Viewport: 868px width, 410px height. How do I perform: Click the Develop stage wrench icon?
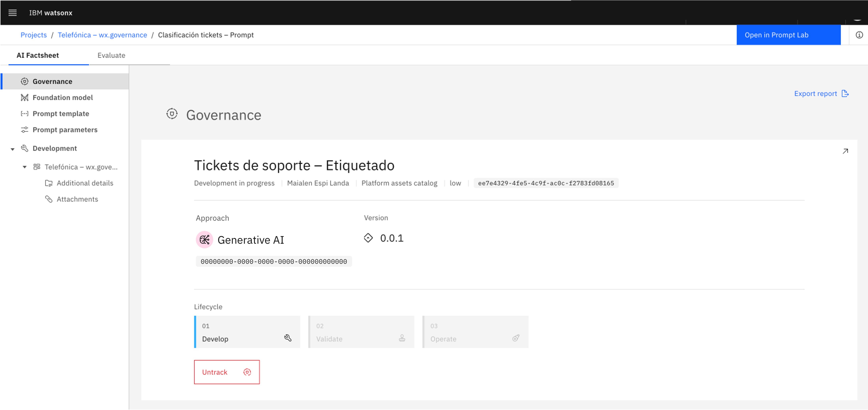[x=288, y=338]
